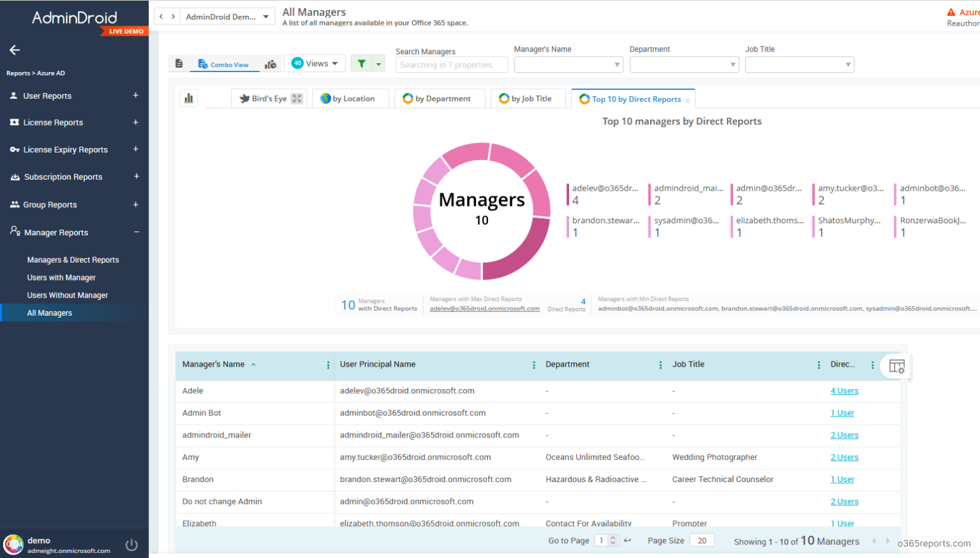Expand License Expiry Reports section
Image resolution: width=980 pixels, height=558 pixels.
point(135,149)
